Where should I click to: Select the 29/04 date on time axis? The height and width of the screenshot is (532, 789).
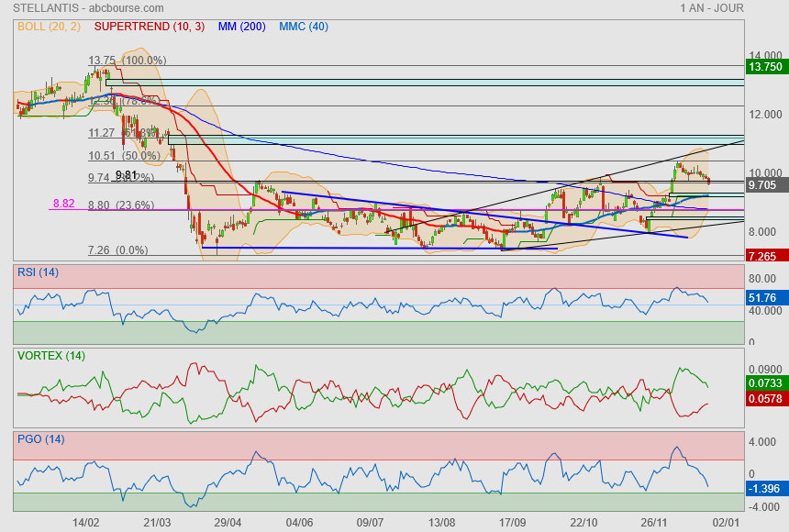click(x=228, y=522)
